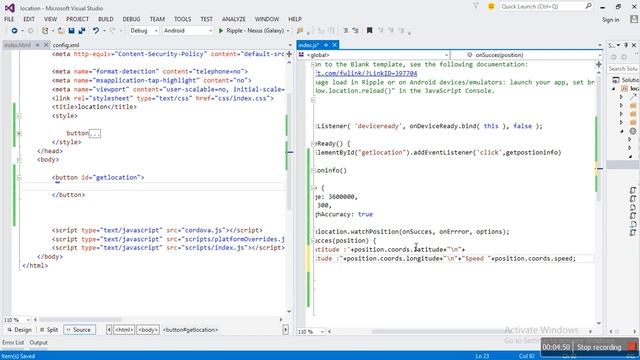The height and width of the screenshot is (360, 640).
Task: Click the Sign in link
Action: point(611,20)
